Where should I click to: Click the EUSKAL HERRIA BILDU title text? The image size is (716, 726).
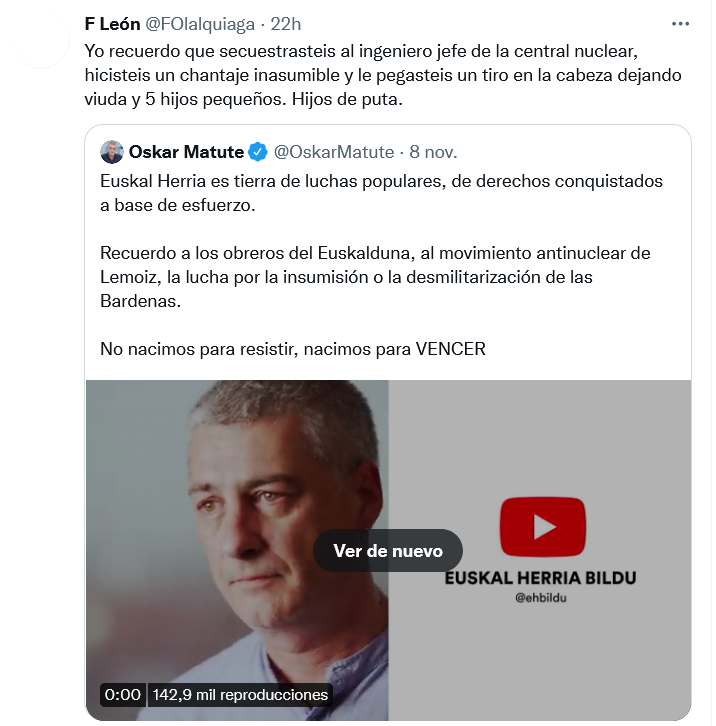click(x=540, y=578)
